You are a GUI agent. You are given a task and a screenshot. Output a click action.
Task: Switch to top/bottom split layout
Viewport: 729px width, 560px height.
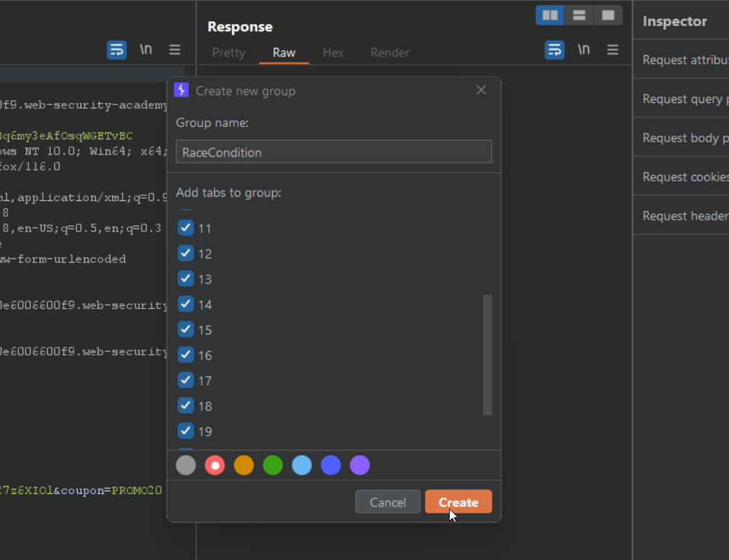pos(579,15)
